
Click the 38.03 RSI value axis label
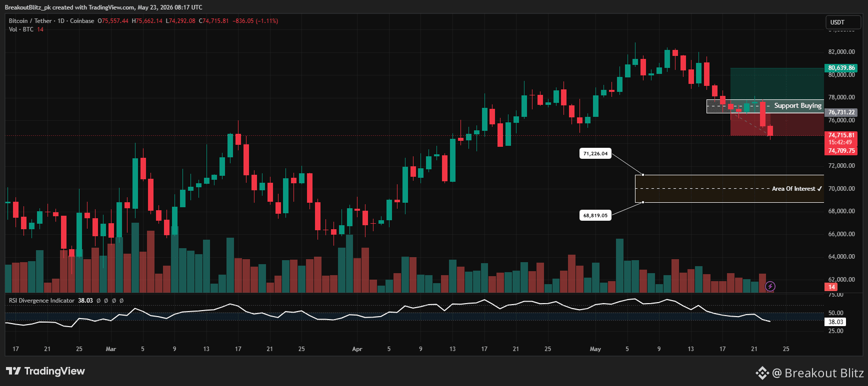835,322
